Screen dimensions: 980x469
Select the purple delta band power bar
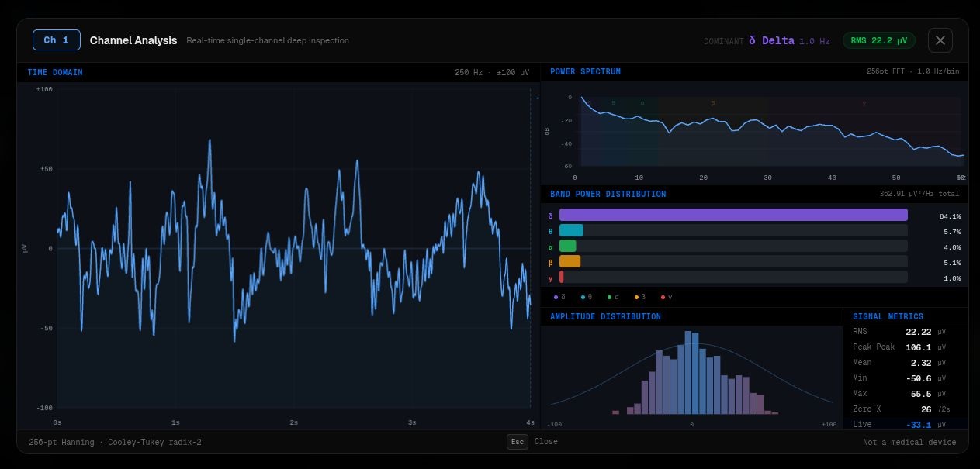732,216
